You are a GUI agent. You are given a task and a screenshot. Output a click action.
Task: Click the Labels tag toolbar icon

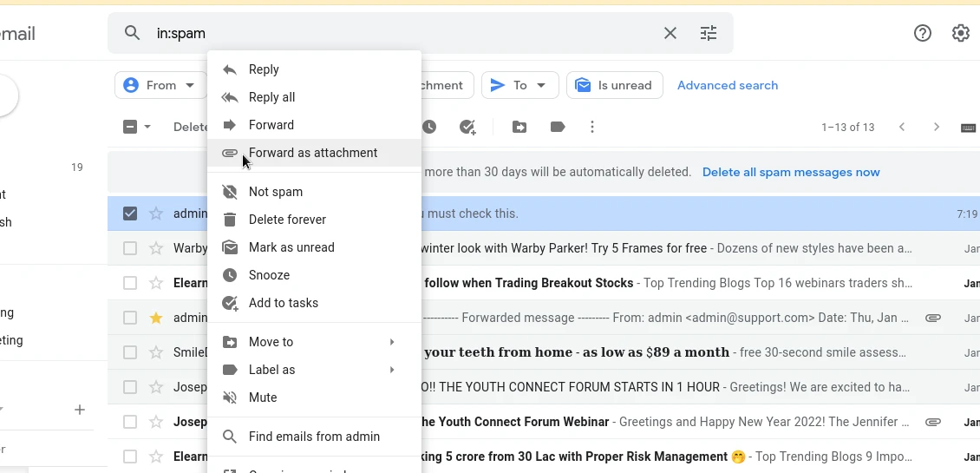(558, 127)
